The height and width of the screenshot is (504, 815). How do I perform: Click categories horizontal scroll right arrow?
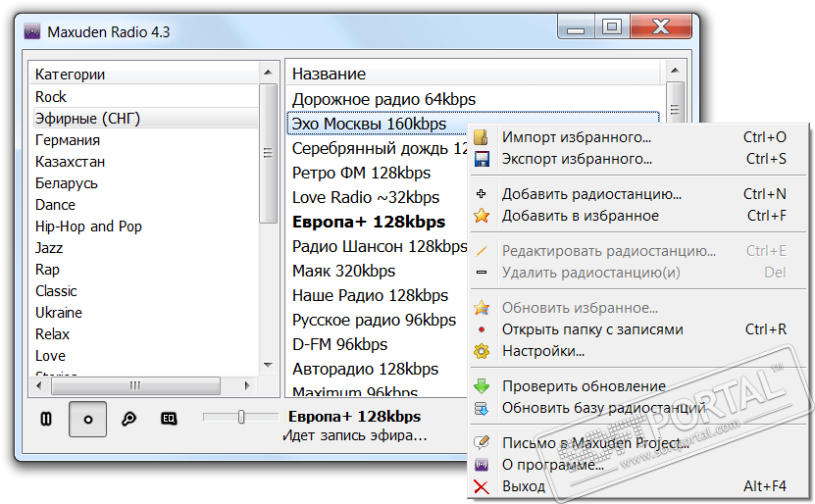pos(247,385)
